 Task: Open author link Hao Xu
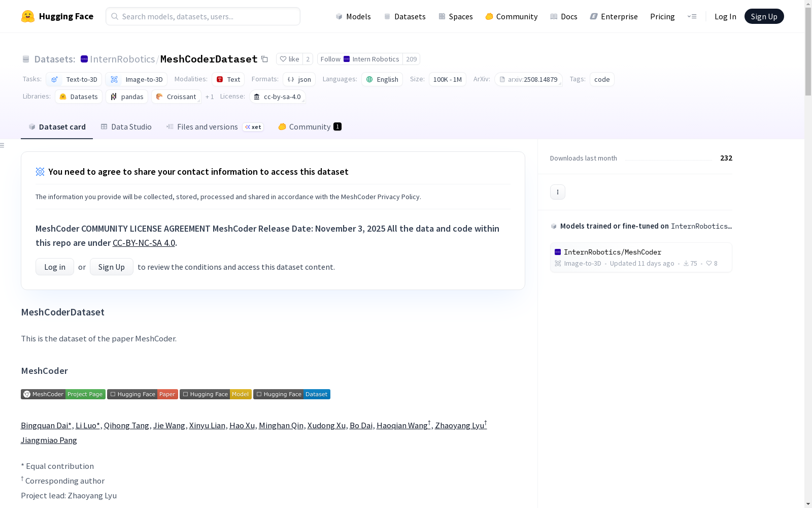pyautogui.click(x=242, y=426)
